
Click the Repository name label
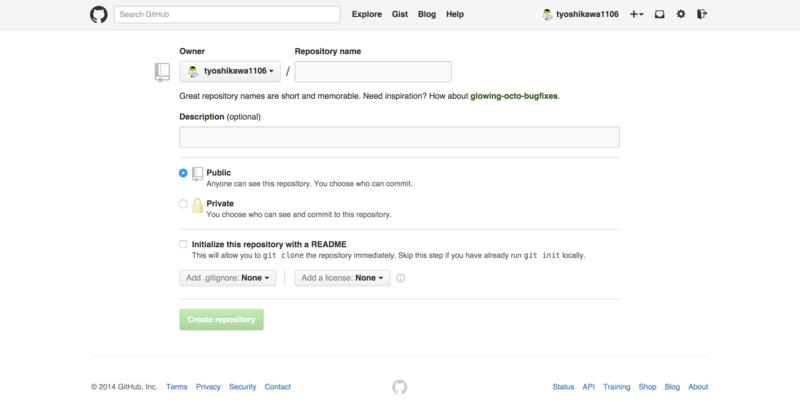coord(328,51)
